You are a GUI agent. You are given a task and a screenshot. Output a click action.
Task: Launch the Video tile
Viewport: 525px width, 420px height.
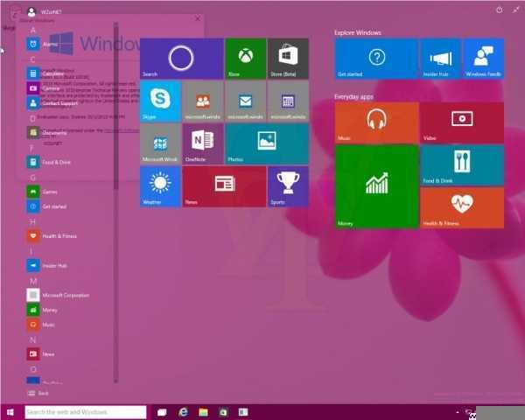(x=462, y=122)
